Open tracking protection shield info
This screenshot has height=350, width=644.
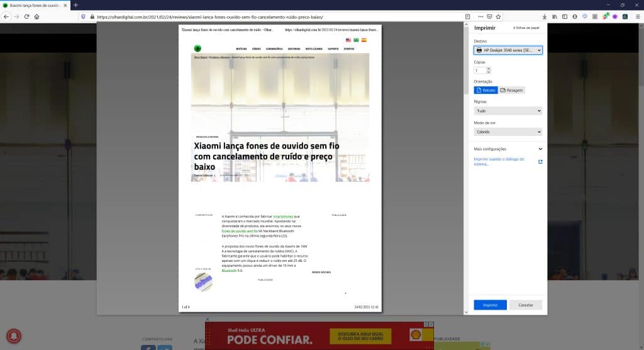coord(84,17)
